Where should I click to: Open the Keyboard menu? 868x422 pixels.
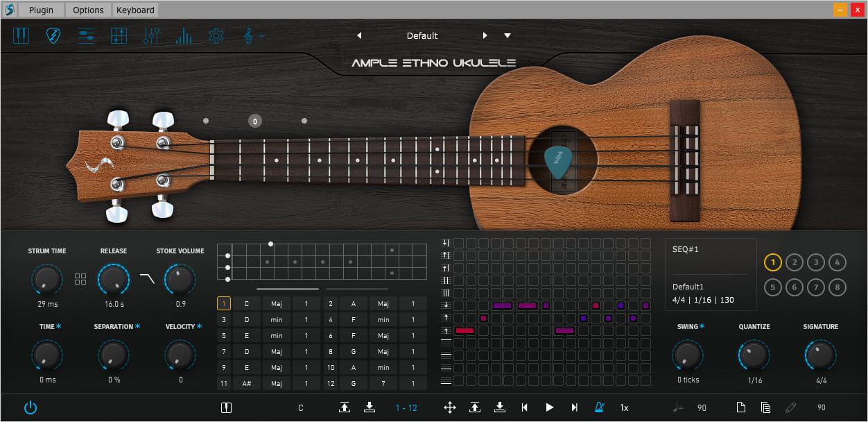(135, 10)
